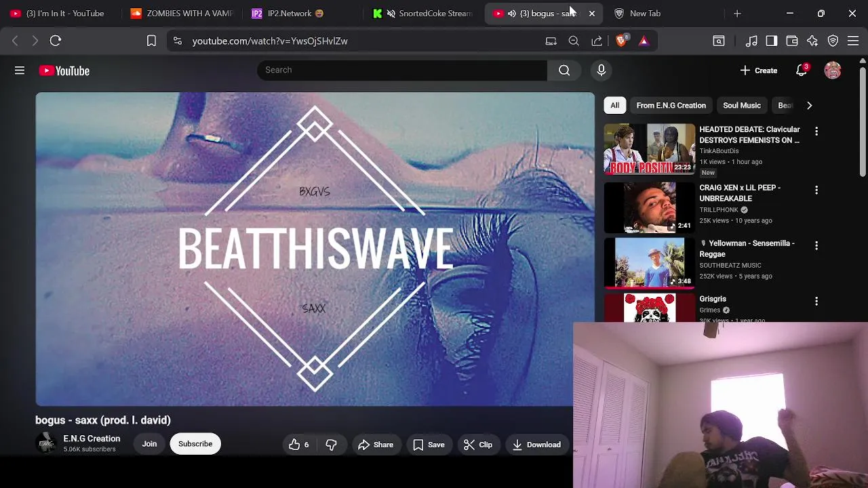Switch to ZOMBIES WITH A VAMP tab
The width and height of the screenshot is (868, 488).
(x=181, y=14)
